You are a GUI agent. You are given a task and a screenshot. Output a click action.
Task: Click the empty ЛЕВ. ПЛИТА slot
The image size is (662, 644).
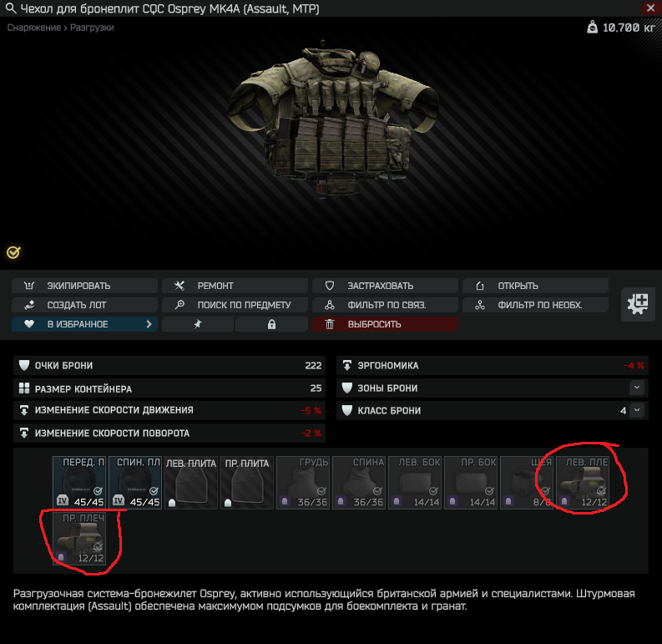pyautogui.click(x=191, y=483)
